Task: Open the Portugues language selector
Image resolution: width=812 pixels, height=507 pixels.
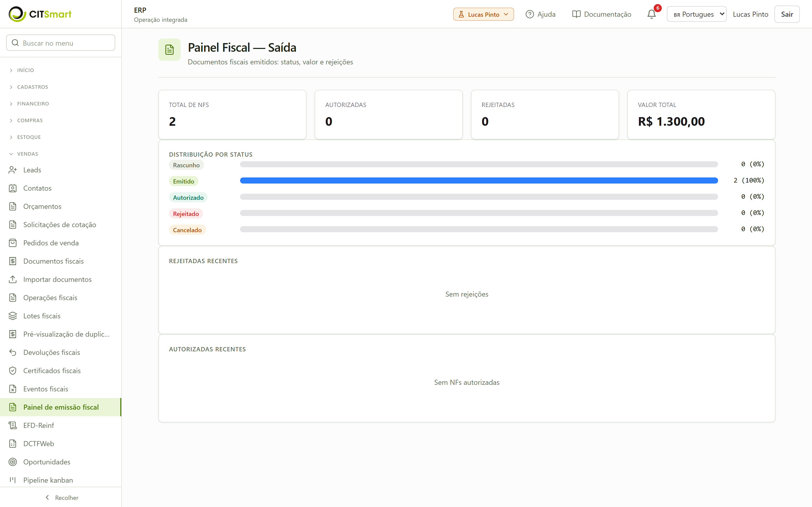Action: (697, 14)
